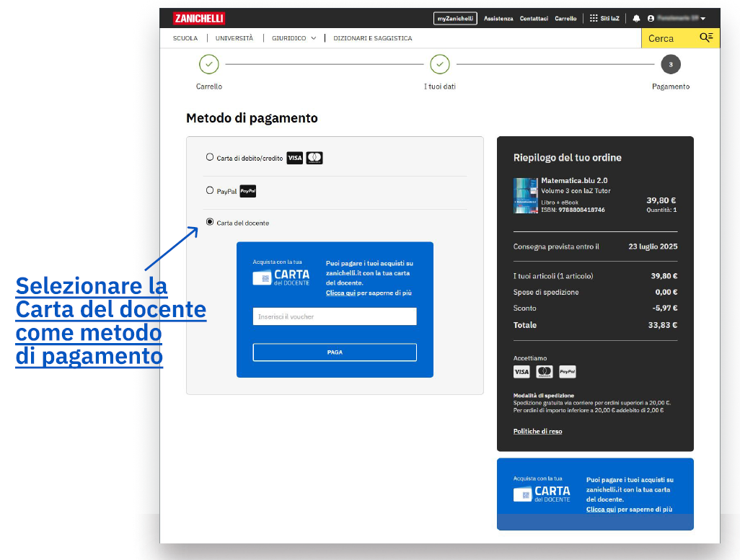Click the completed I tuoi dati step checkmark
The height and width of the screenshot is (560, 740).
tap(440, 64)
